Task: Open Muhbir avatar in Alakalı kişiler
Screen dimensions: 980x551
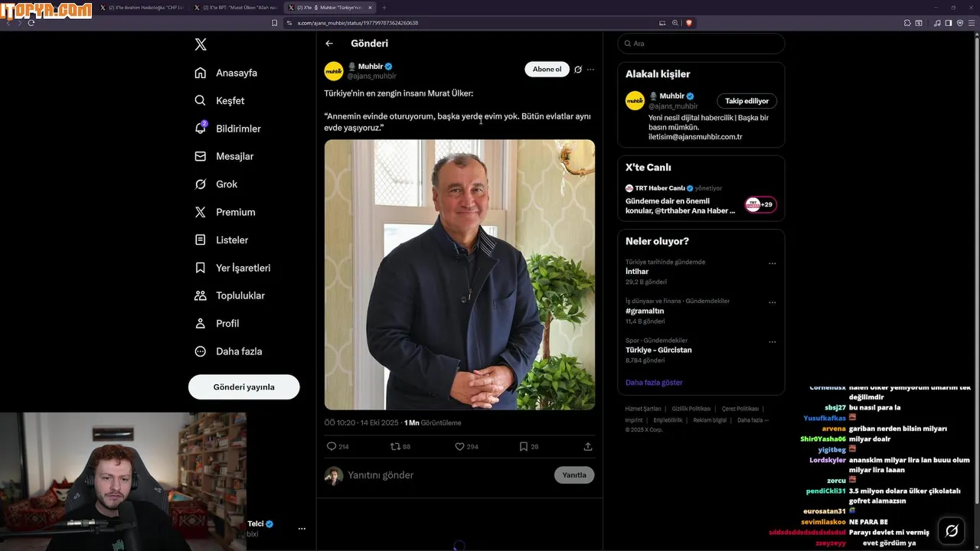Action: (x=635, y=100)
